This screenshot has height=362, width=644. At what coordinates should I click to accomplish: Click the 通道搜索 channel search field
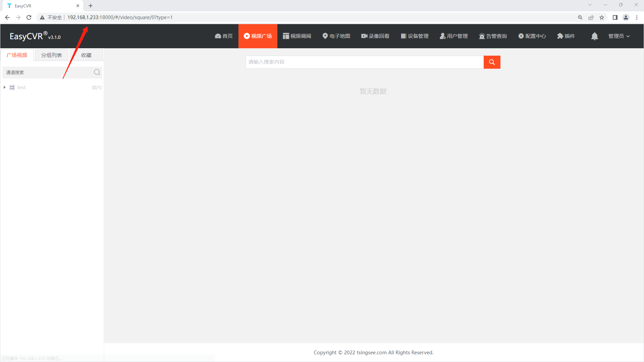47,72
